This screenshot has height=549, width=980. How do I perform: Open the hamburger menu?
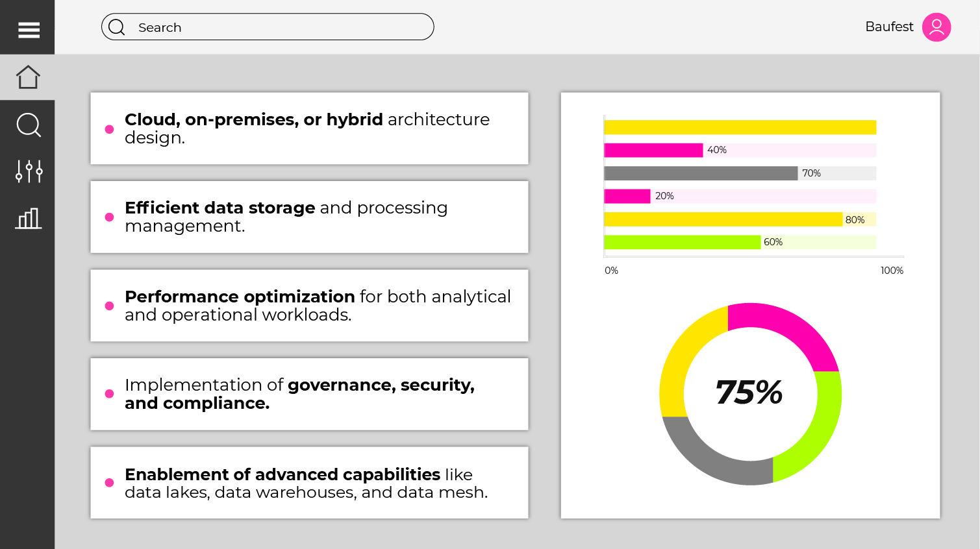29,29
